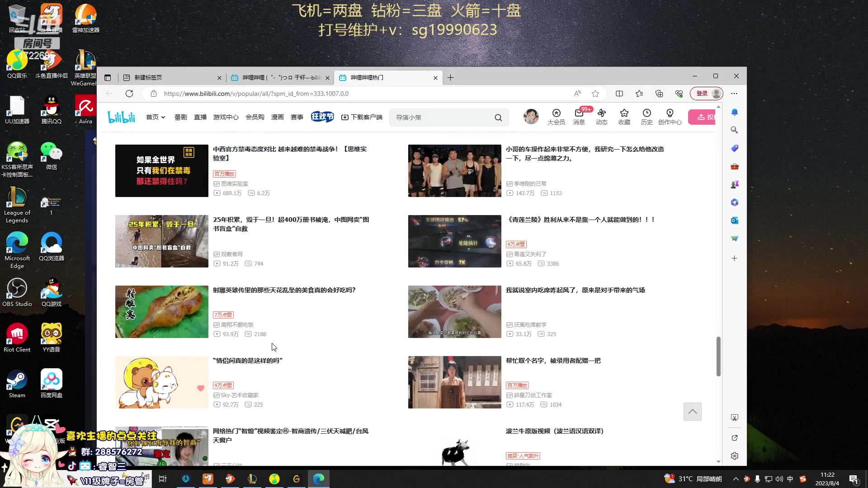
Task: Open the 历史 history clock icon
Action: 647,117
